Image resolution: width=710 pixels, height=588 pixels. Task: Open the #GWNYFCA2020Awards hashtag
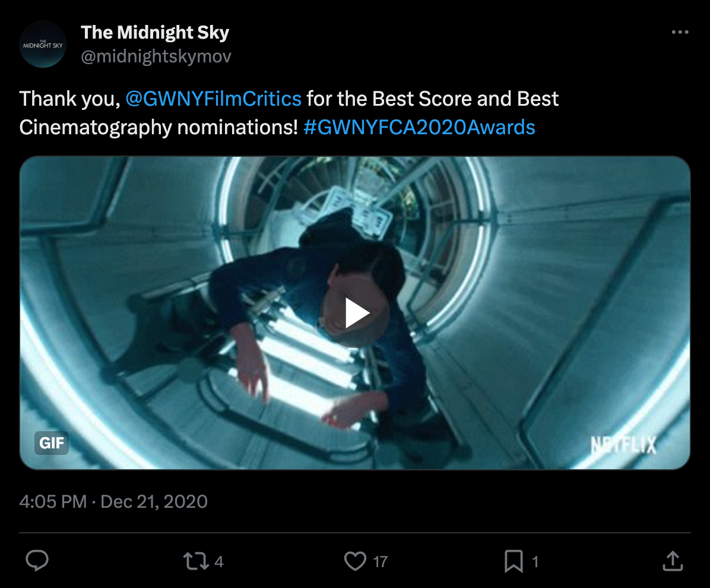pos(419,127)
